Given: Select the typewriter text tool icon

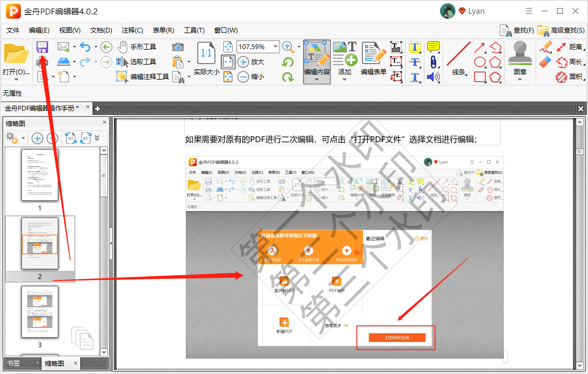Looking at the screenshot, I should (x=396, y=47).
